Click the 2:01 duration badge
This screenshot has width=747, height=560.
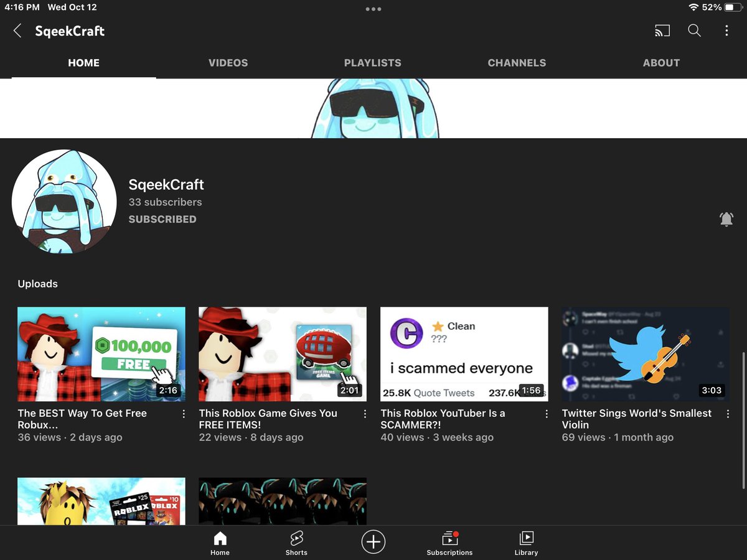pyautogui.click(x=349, y=391)
